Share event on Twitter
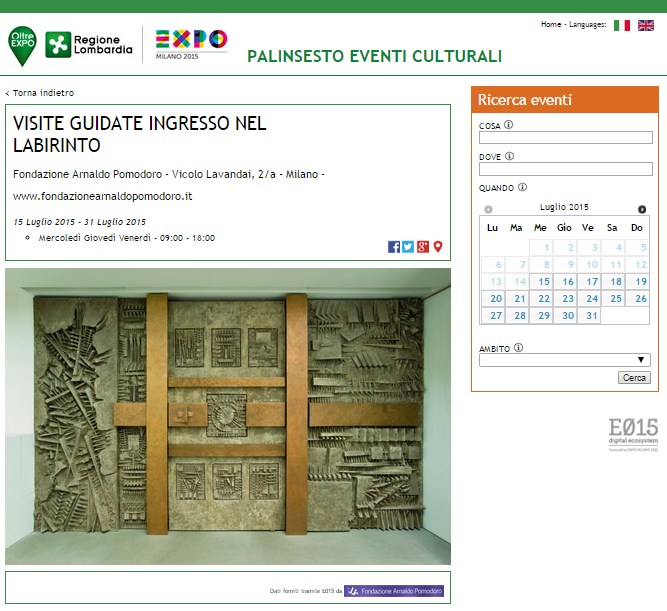 coord(408,247)
